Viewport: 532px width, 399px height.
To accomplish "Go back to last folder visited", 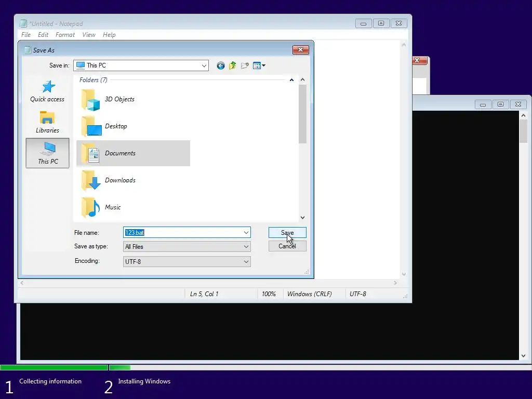I will pyautogui.click(x=220, y=65).
